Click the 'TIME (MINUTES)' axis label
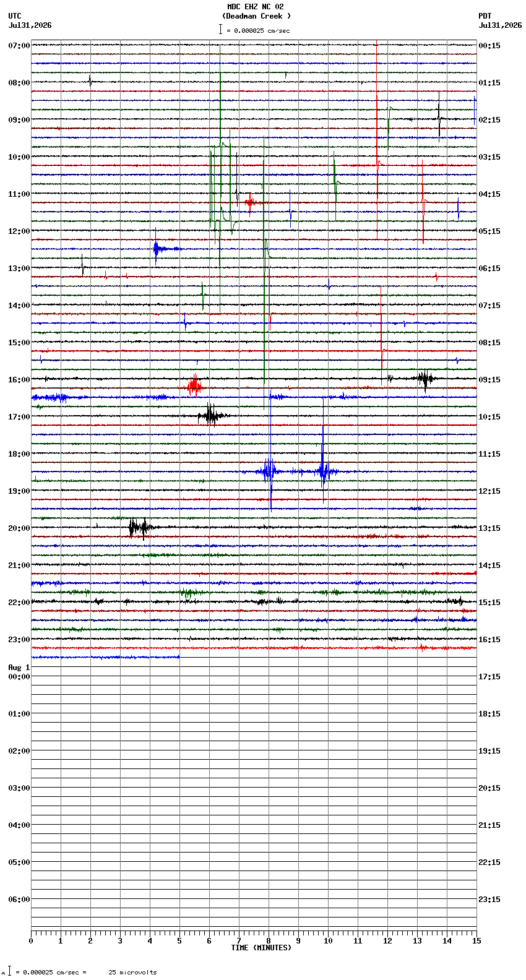 point(261,948)
